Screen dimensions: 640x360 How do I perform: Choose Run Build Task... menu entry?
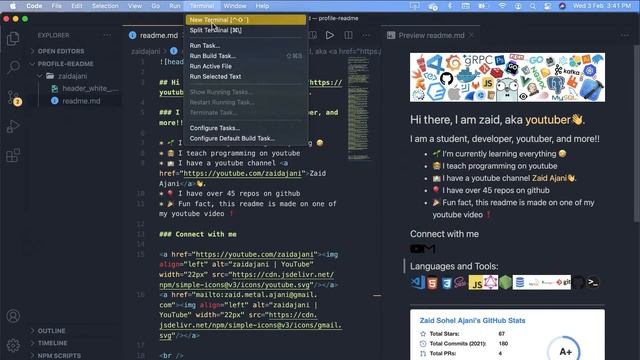coord(246,56)
